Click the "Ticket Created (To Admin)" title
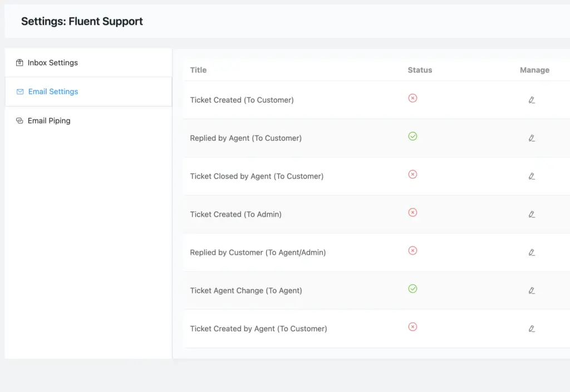The image size is (570, 392). (x=235, y=214)
